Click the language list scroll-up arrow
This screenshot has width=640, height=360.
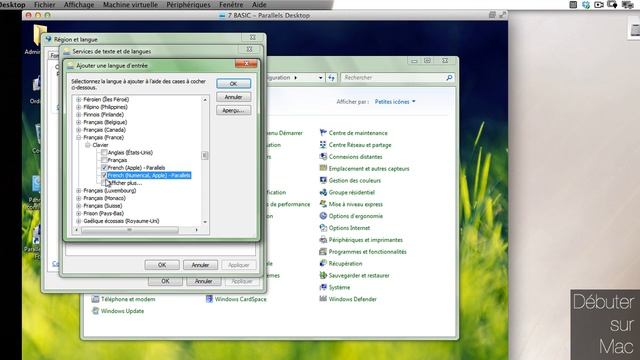(205, 100)
